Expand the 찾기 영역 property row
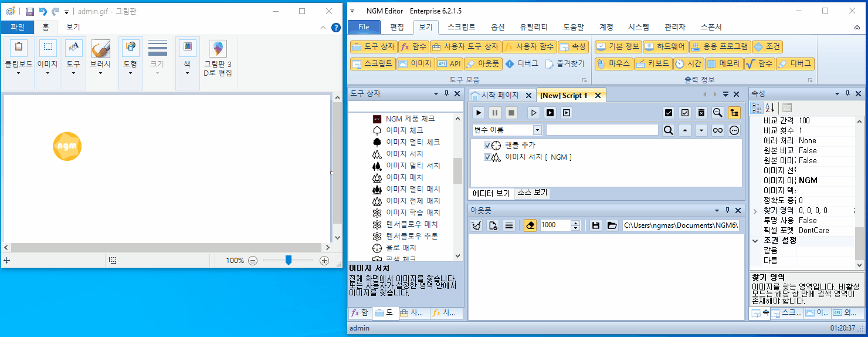The width and height of the screenshot is (868, 337). coord(755,210)
